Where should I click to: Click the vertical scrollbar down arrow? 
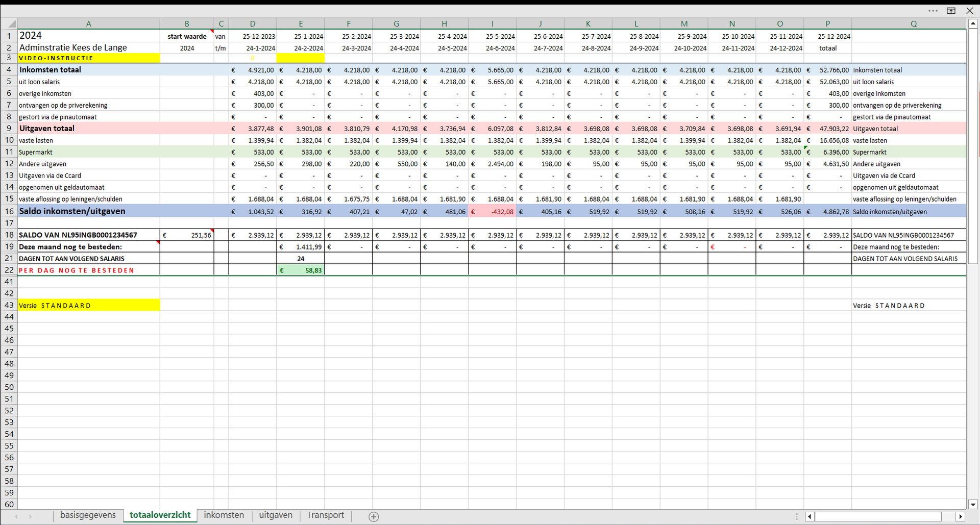click(973, 504)
